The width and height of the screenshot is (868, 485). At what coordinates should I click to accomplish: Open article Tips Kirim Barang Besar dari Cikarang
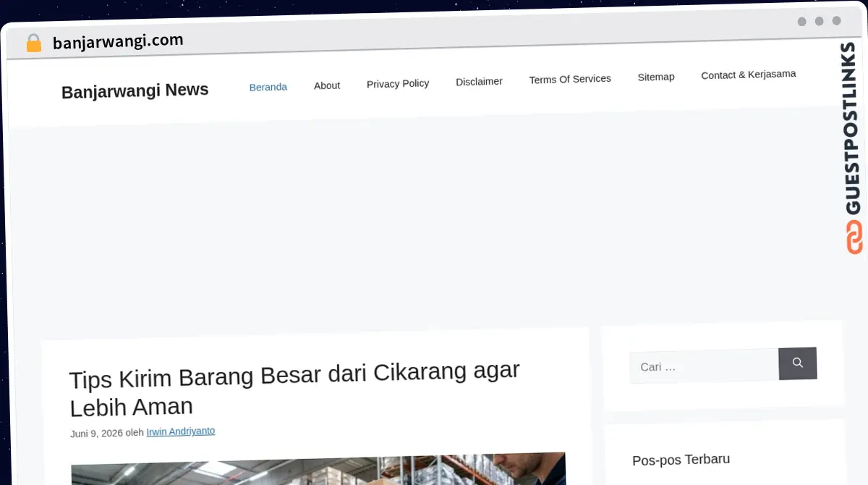[x=295, y=389]
